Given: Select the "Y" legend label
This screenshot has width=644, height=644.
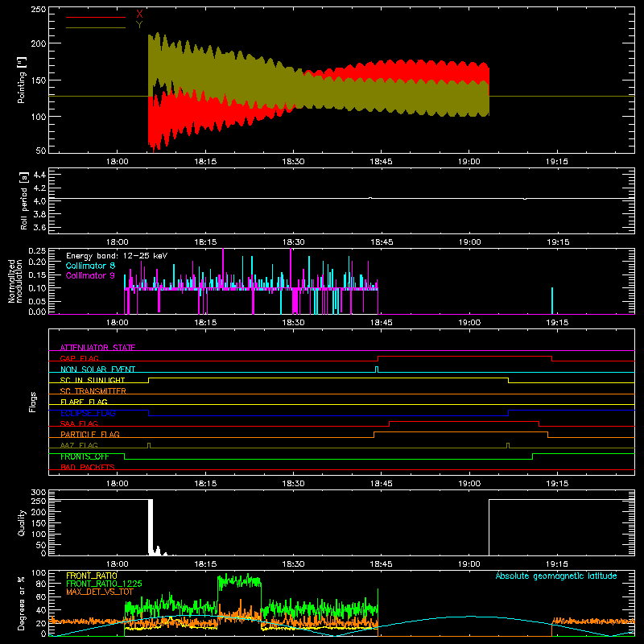Looking at the screenshot, I should coord(139,24).
